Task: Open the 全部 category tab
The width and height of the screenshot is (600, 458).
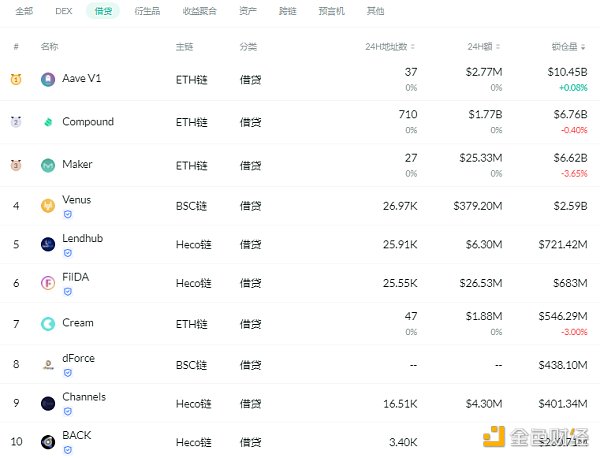Action: pyautogui.click(x=25, y=11)
